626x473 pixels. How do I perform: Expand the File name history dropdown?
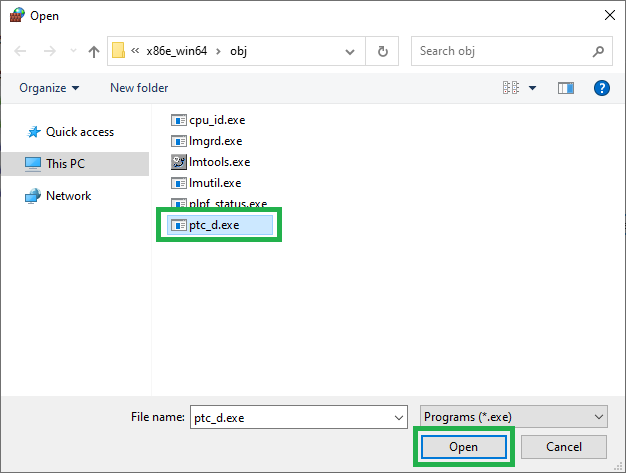coord(399,417)
